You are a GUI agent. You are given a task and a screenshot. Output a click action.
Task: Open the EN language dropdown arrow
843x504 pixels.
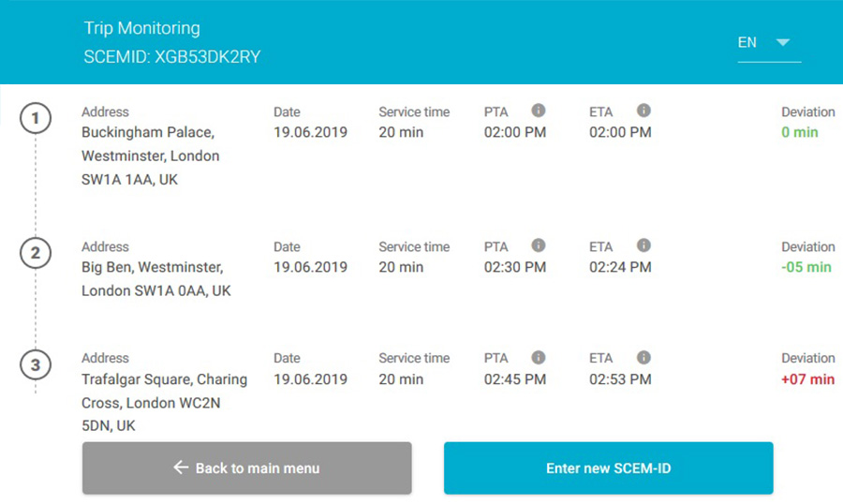click(x=783, y=42)
